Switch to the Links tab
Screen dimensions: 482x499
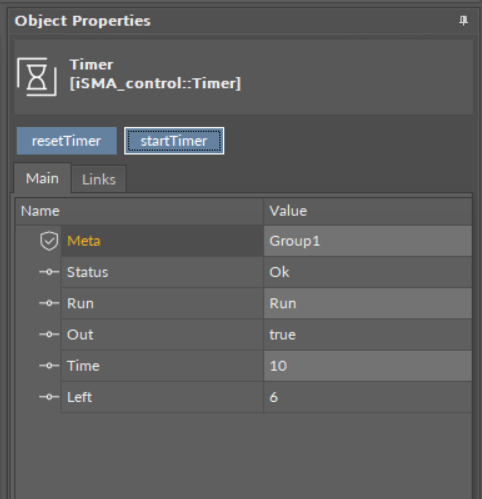pyautogui.click(x=99, y=179)
